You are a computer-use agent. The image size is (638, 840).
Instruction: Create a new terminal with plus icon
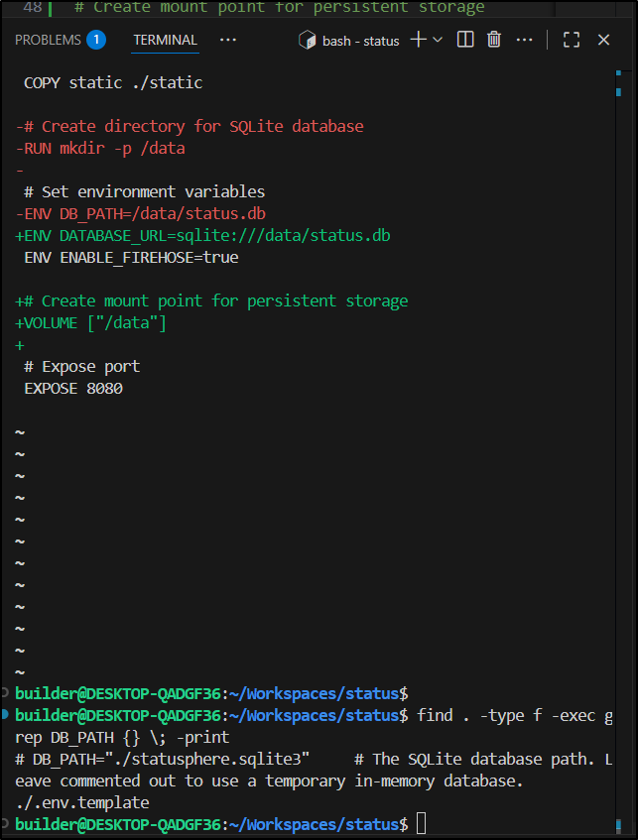(x=418, y=40)
